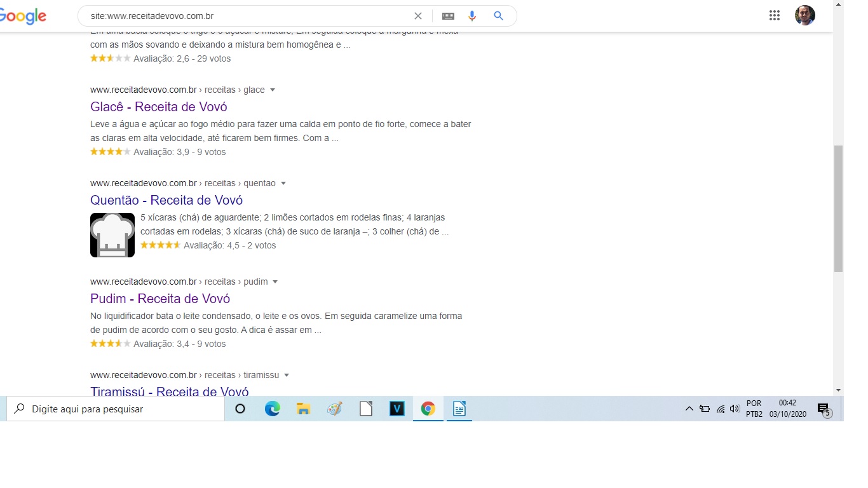Open the clock showing 00:42 03/10/2020
The image size is (868, 488).
click(788, 409)
